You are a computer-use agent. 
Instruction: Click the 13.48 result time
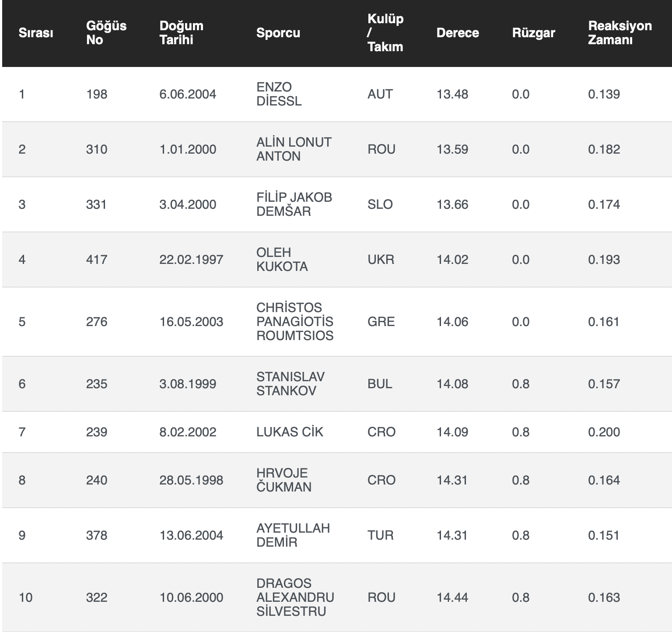(452, 94)
